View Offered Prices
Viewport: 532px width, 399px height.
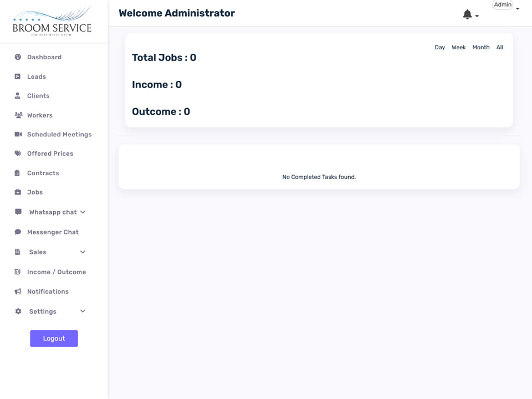tap(50, 154)
